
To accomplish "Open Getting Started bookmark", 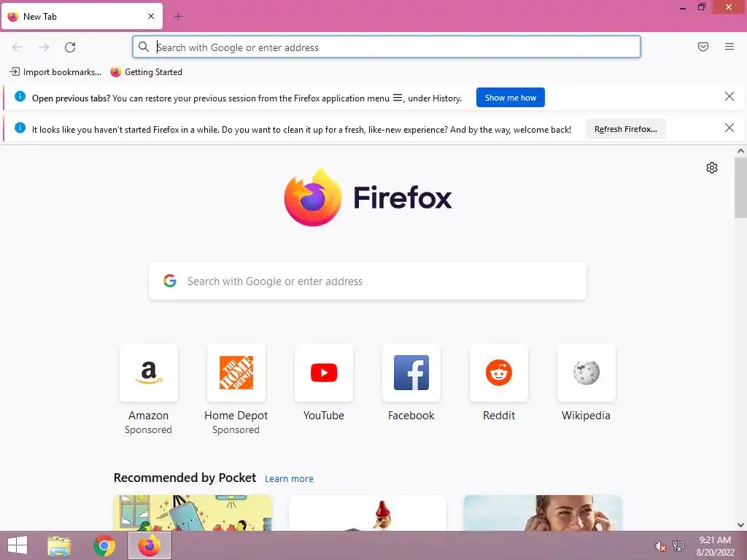I will pos(146,72).
